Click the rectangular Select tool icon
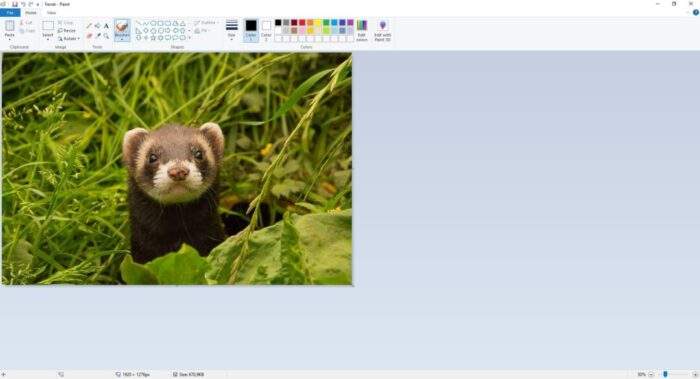The width and height of the screenshot is (700, 379). tap(48, 25)
